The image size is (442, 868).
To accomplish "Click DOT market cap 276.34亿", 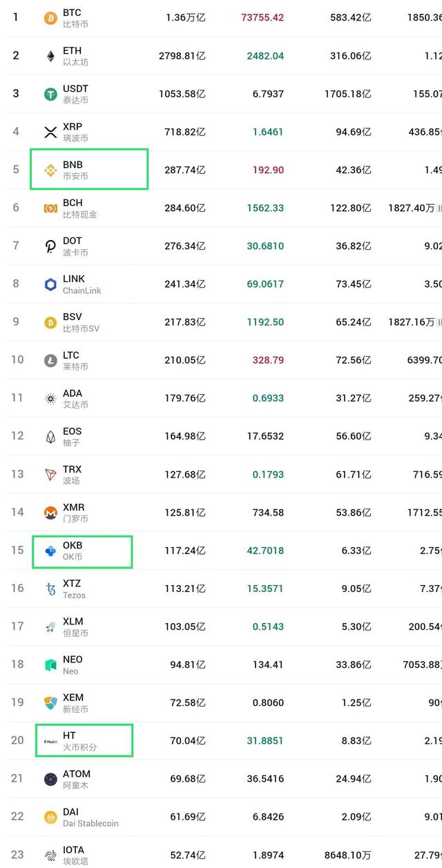I will (186, 246).
